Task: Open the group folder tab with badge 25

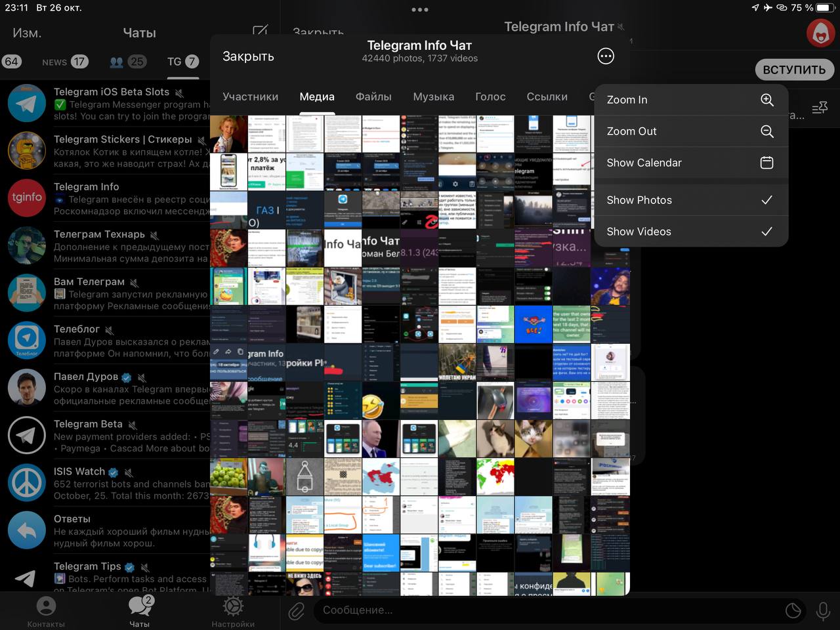Action: [127, 62]
